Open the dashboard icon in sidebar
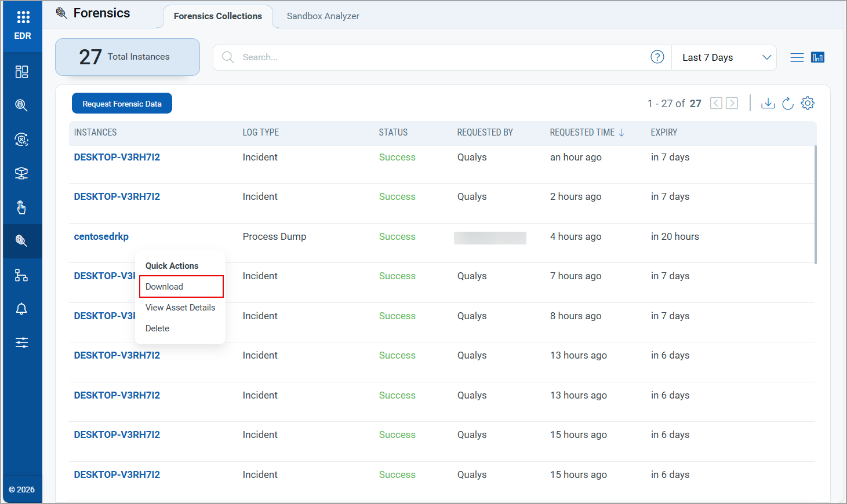Screen dimensions: 847x504 pyautogui.click(x=21, y=72)
